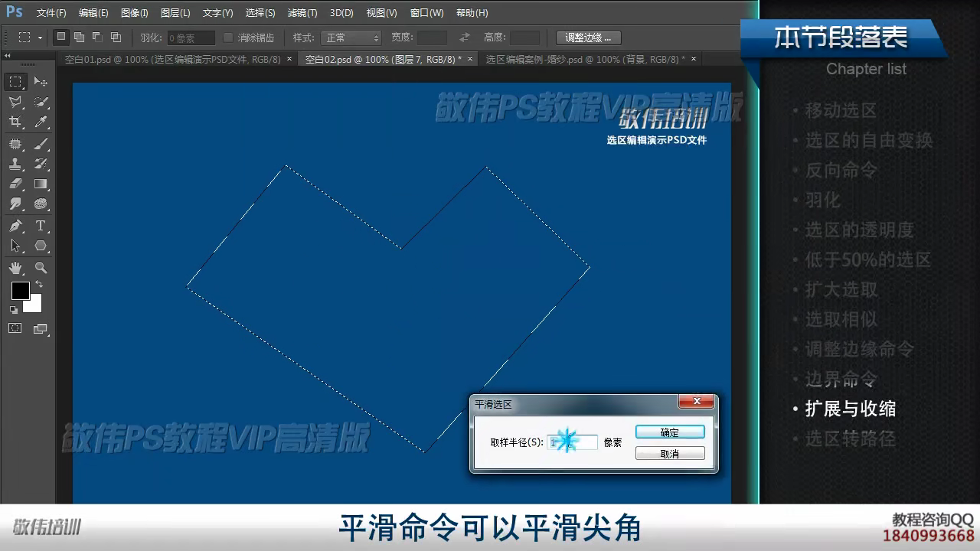Open the 样式 style dropdown
This screenshot has height=551, width=980.
coord(351,37)
